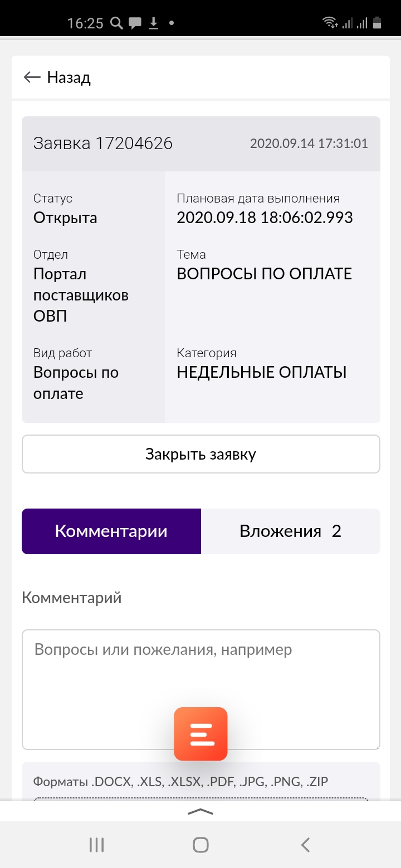Viewport: 401px width, 868px height.
Task: Tap the search icon in status bar
Action: click(116, 23)
